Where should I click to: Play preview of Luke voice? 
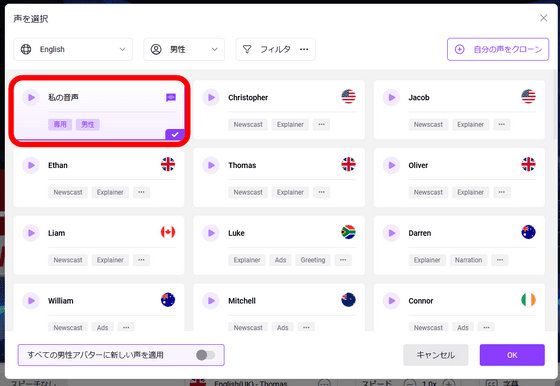[211, 233]
